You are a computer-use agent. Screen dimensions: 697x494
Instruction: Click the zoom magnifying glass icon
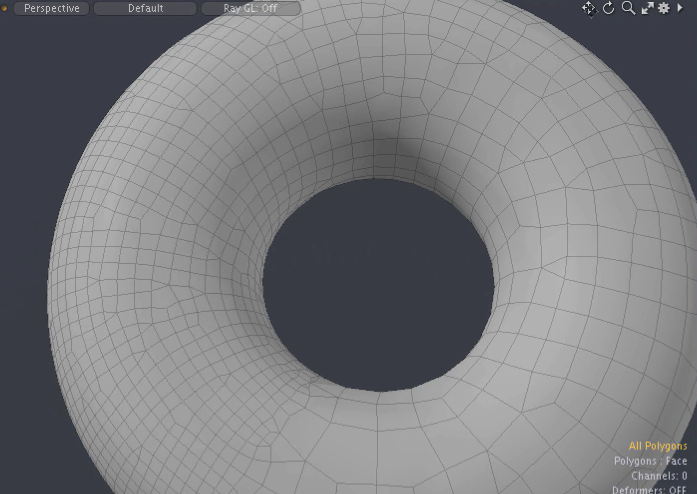628,8
